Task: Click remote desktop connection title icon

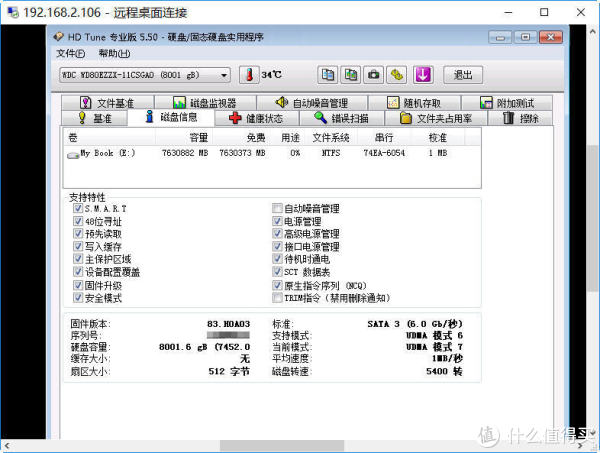Action: click(13, 12)
